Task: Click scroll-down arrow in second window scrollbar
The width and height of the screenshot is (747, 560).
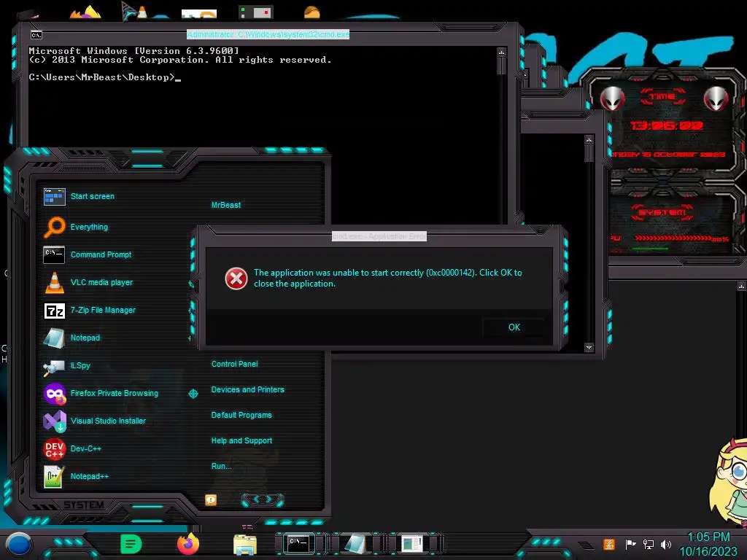Action: coord(589,347)
